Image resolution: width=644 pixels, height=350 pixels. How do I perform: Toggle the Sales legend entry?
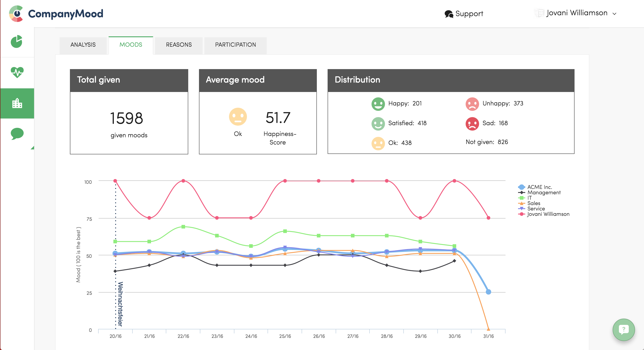(x=534, y=203)
